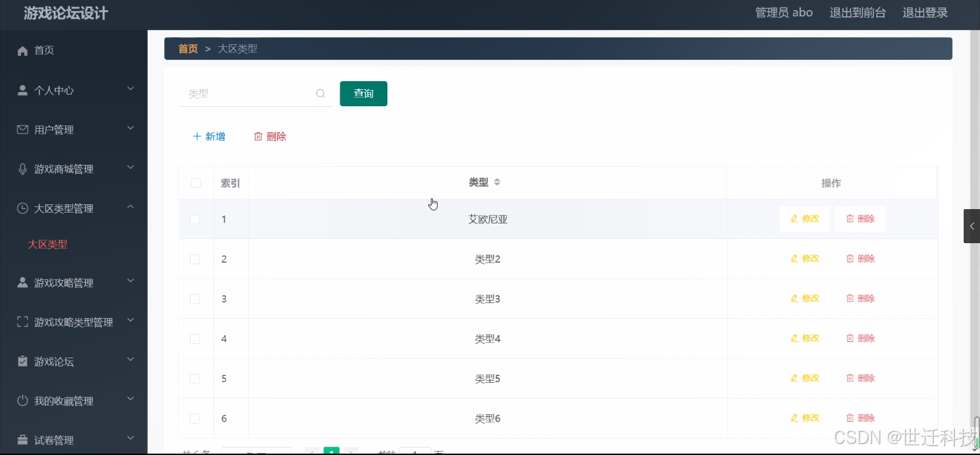Click the magnifier icon in the 类型 search field

(321, 94)
